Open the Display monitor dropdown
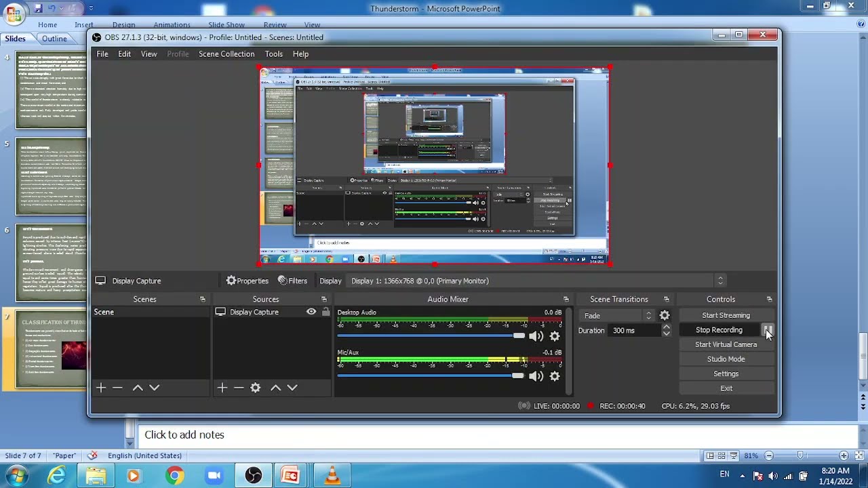Image resolution: width=868 pixels, height=488 pixels. point(536,281)
